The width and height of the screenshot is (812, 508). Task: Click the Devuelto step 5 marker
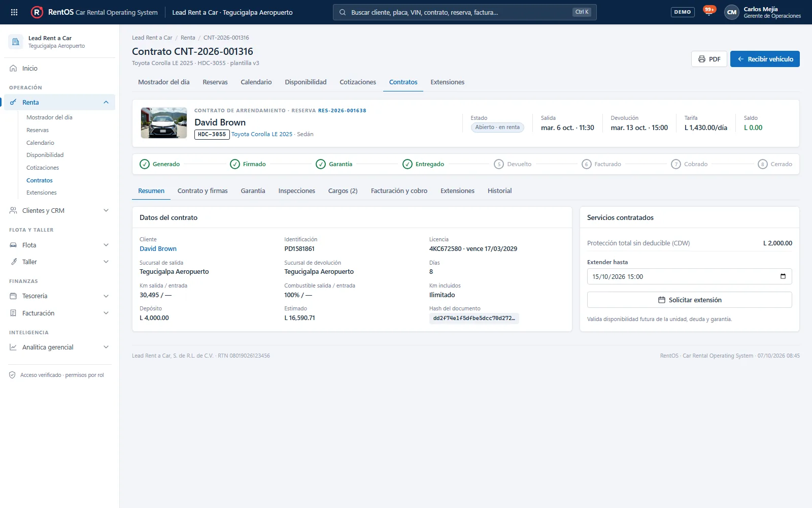pyautogui.click(x=499, y=164)
